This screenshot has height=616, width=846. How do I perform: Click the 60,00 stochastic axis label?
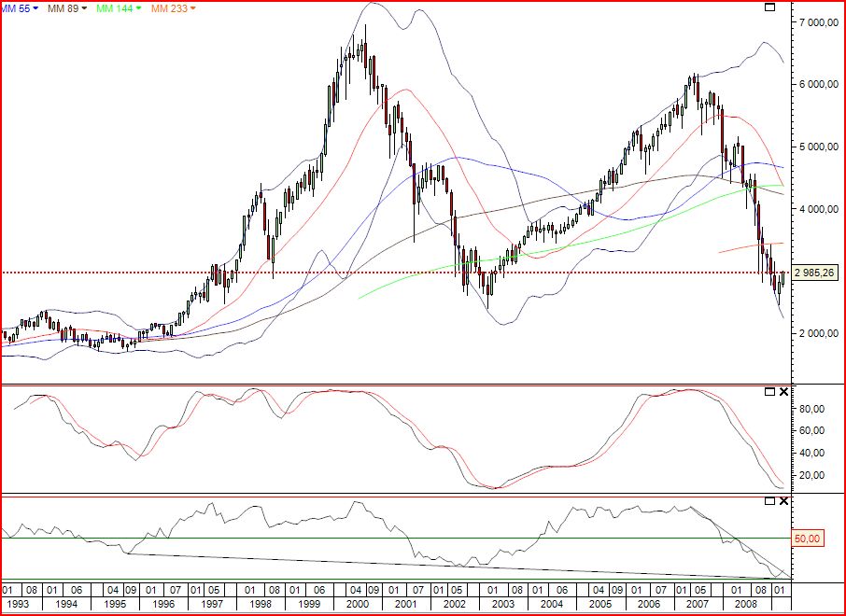click(x=811, y=430)
